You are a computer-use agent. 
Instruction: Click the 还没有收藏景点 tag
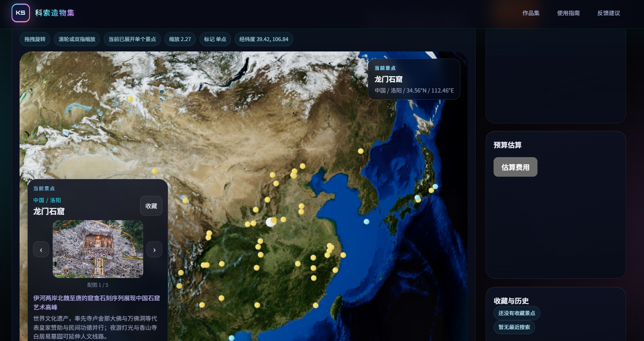tap(516, 313)
